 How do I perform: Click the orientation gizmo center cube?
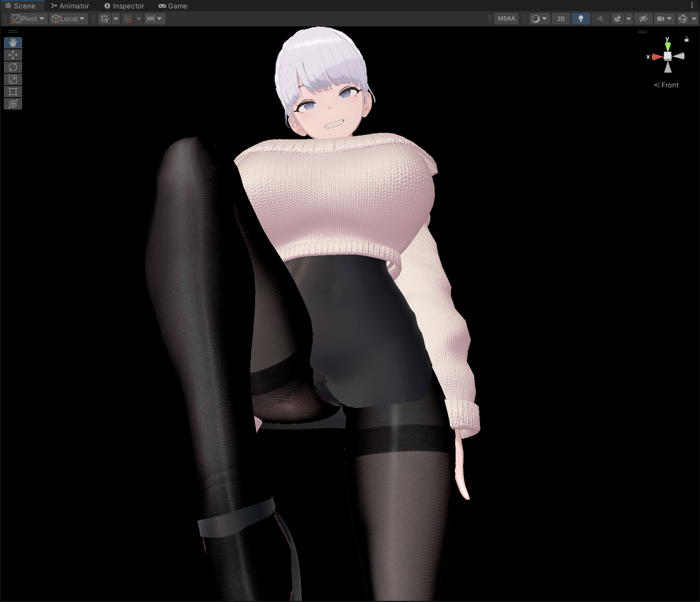[x=668, y=56]
